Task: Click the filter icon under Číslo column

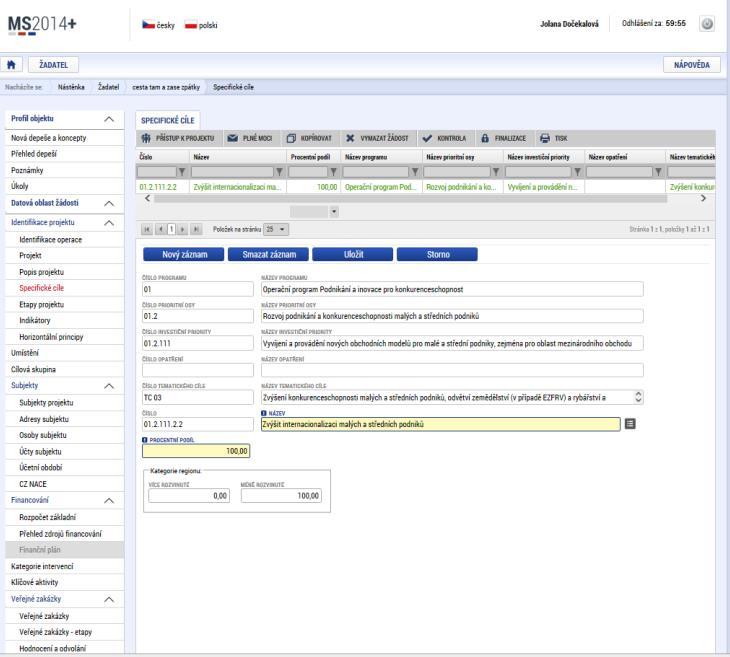Action: 182,172
